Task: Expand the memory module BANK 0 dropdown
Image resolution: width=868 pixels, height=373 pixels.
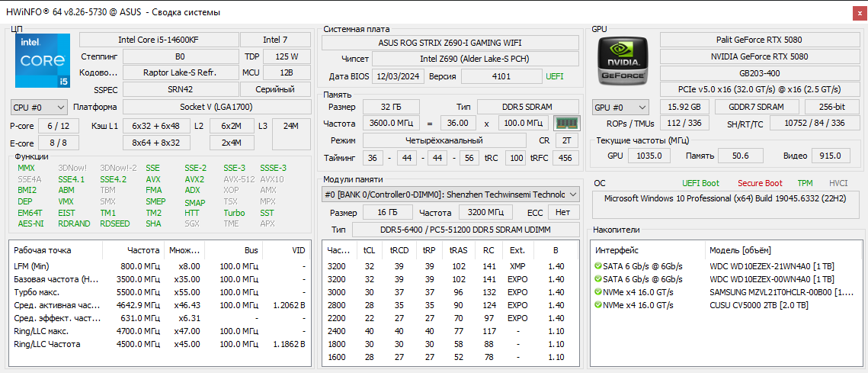Action: click(572, 195)
